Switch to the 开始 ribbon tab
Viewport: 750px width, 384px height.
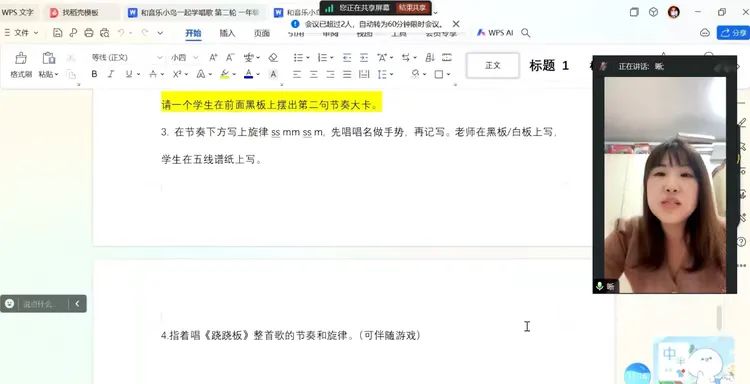pyautogui.click(x=193, y=33)
